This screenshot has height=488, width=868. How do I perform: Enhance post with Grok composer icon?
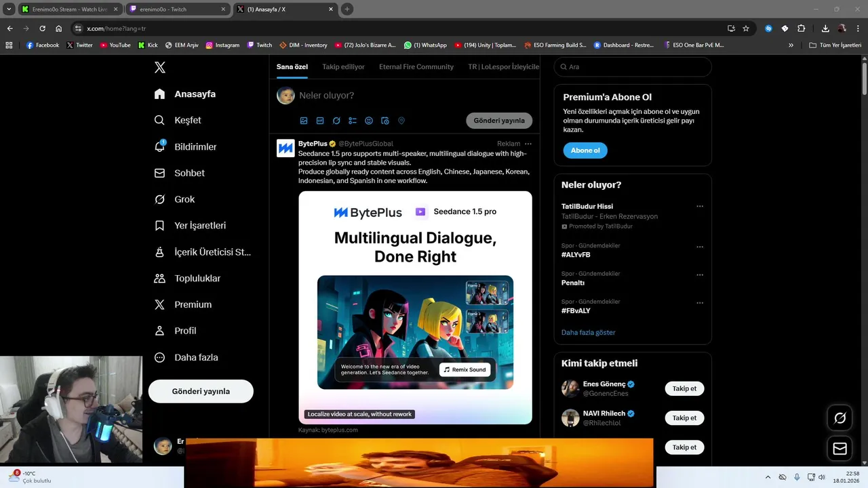point(336,121)
